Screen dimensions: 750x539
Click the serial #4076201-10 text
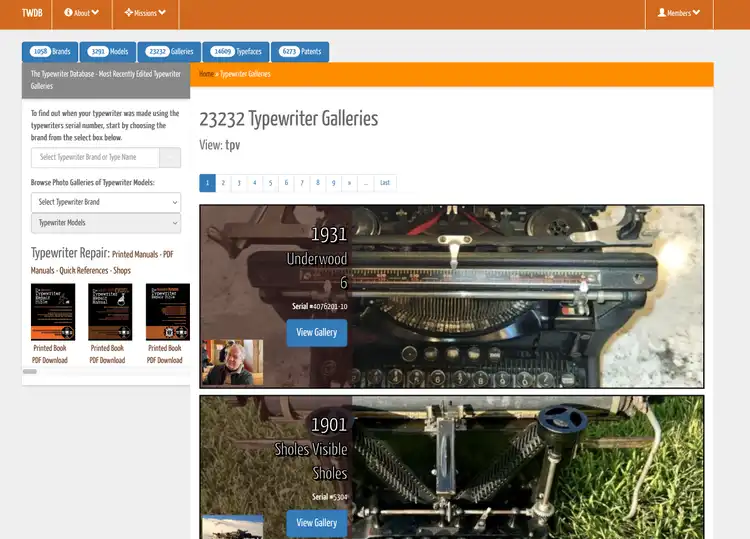[x=320, y=306]
